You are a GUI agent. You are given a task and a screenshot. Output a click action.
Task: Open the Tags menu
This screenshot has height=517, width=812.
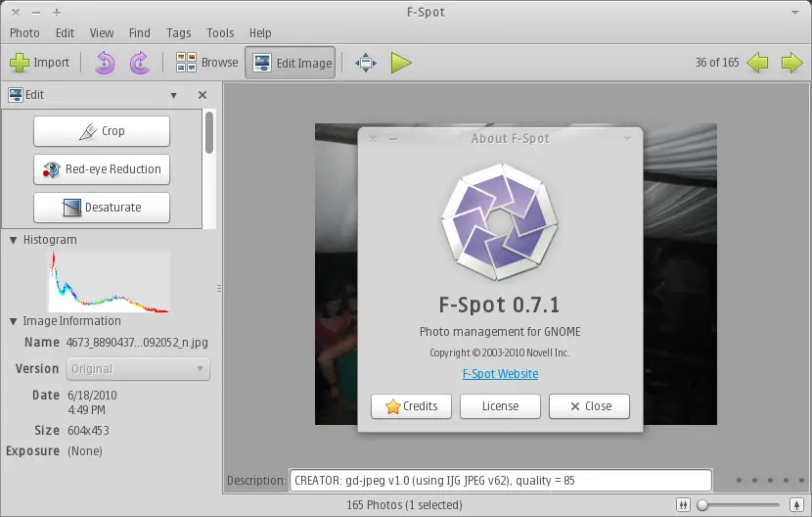coord(179,33)
